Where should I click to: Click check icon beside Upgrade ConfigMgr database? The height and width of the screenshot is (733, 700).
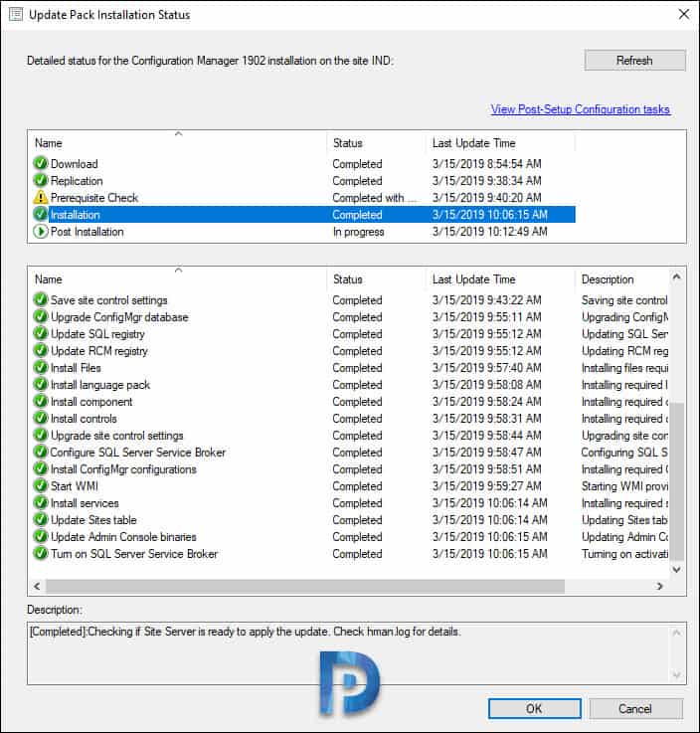(41, 316)
